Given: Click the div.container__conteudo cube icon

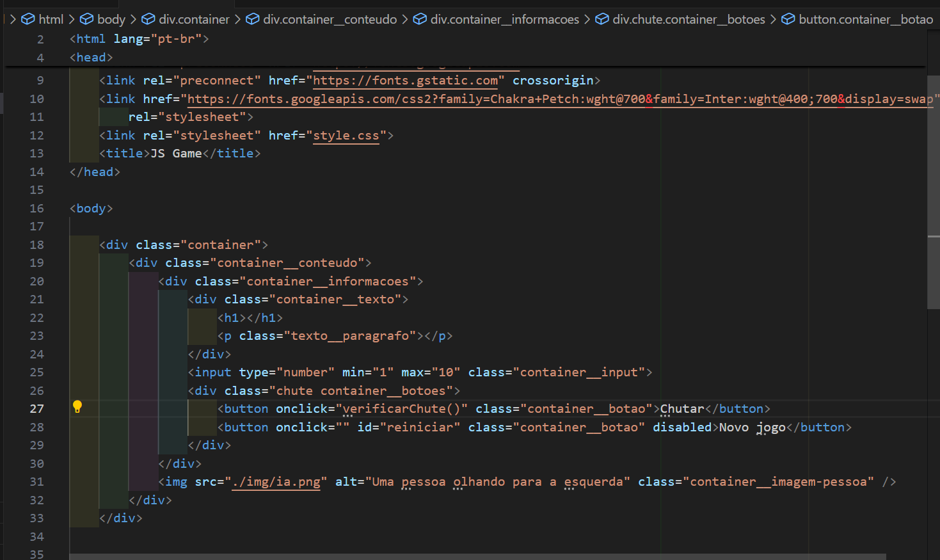Looking at the screenshot, I should point(253,19).
